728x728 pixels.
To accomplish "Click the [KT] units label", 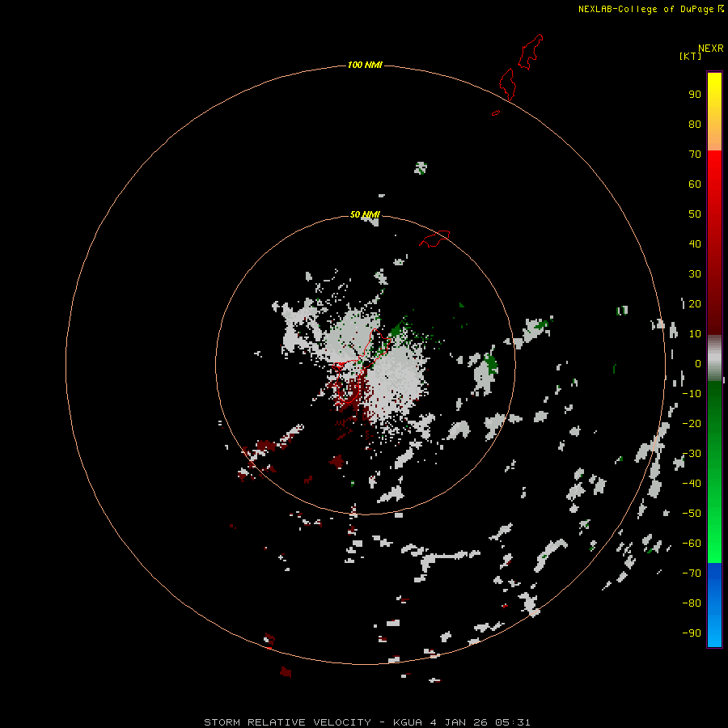I will pos(691,56).
